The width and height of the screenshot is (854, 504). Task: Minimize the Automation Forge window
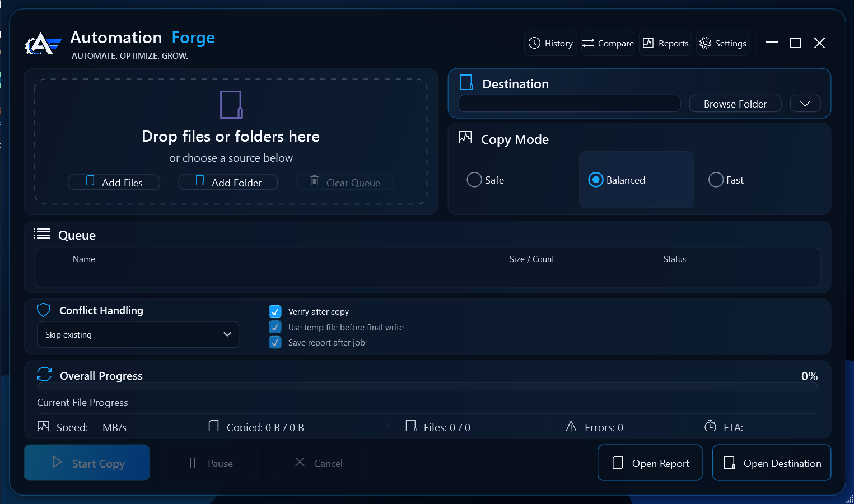coord(772,43)
